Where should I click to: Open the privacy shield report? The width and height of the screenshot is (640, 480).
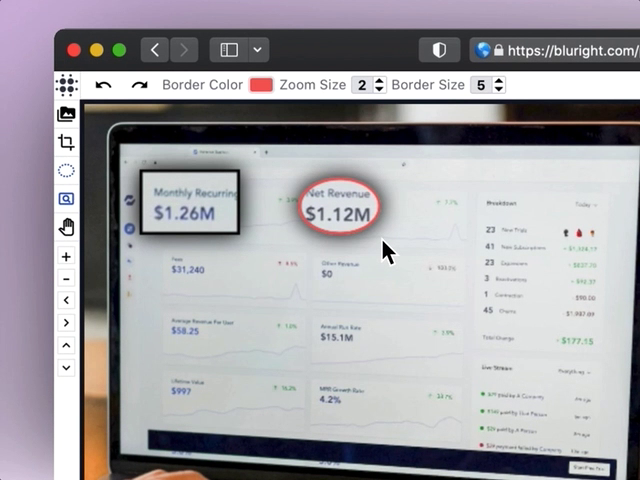440,50
